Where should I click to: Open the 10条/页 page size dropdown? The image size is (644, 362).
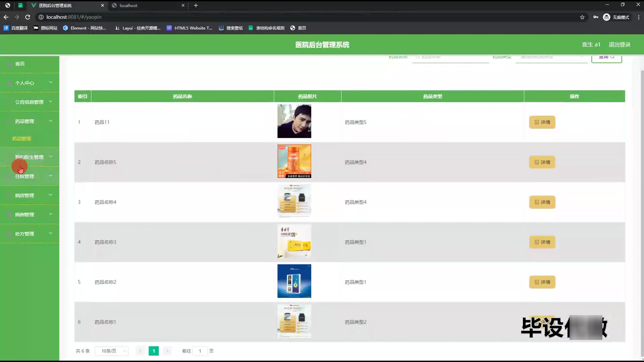point(112,351)
